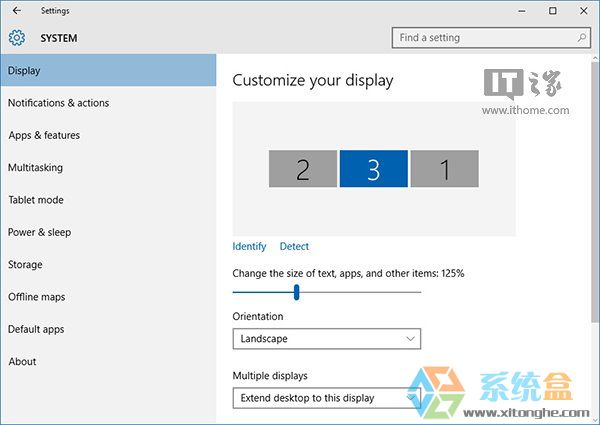600x425 pixels.
Task: Select monitor 2 in display layout
Action: 302,169
